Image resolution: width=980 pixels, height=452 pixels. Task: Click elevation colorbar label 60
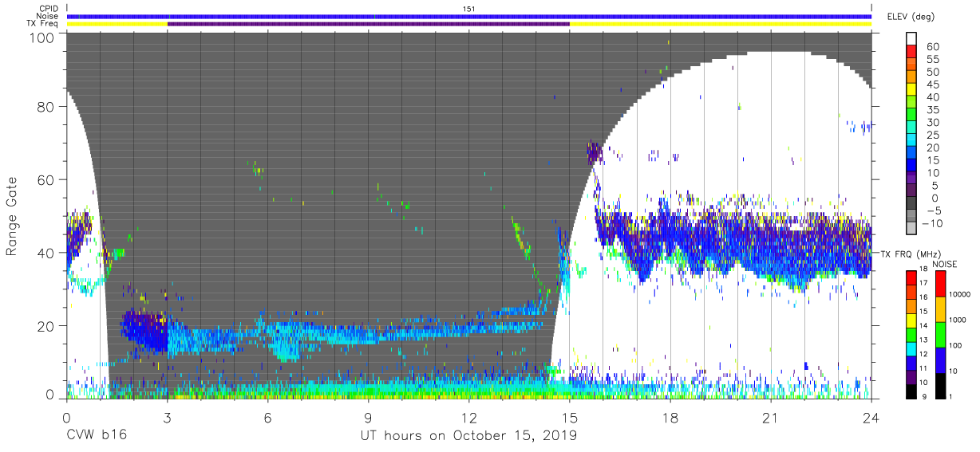pyautogui.click(x=933, y=46)
